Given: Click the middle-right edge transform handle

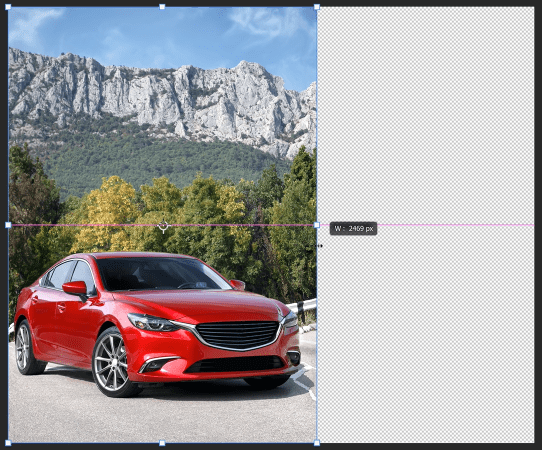Looking at the screenshot, I should pos(317,225).
